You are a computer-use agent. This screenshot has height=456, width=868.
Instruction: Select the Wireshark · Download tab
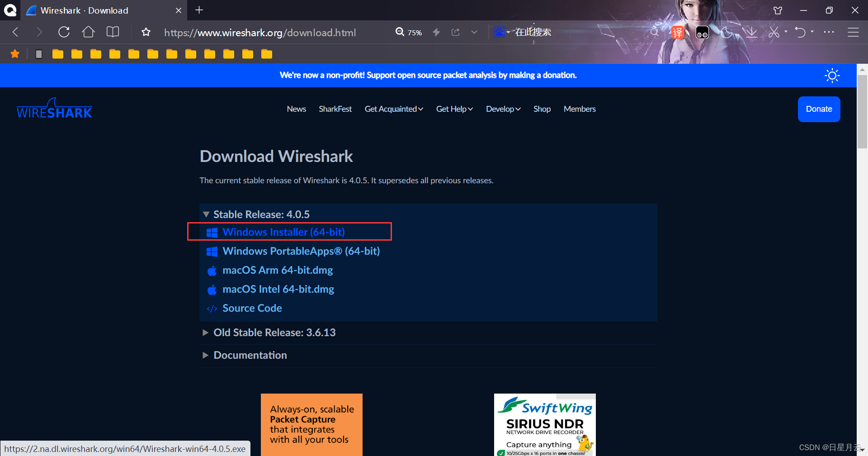[x=104, y=10]
